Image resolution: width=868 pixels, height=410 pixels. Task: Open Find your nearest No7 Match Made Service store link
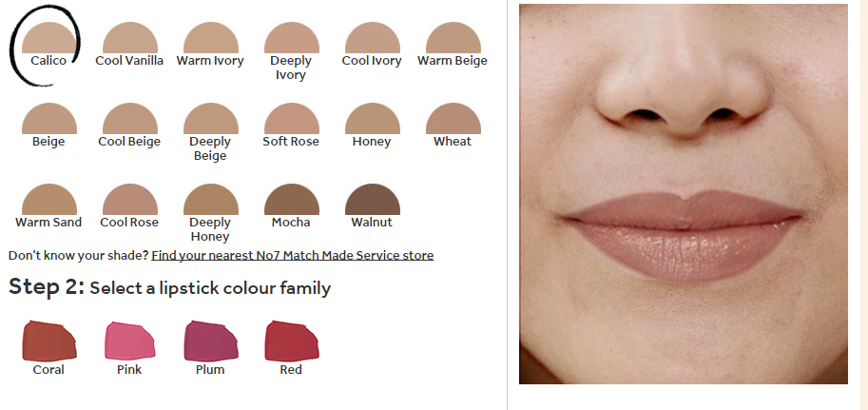pos(292,256)
